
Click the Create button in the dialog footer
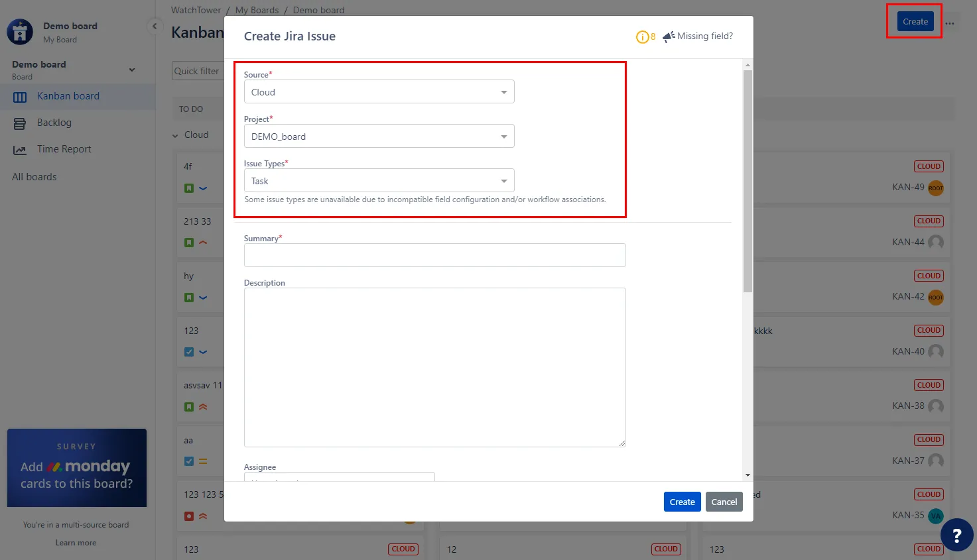682,502
